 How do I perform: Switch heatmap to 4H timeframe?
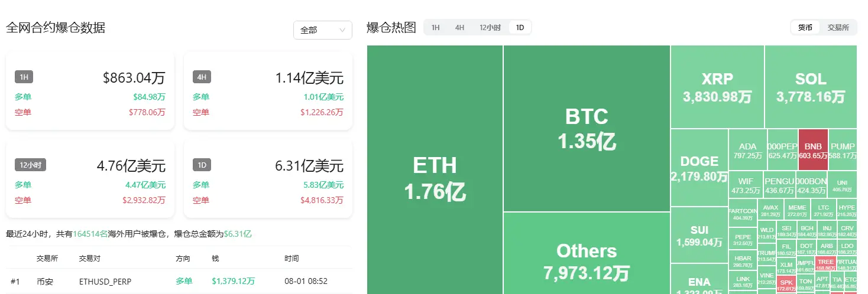click(x=459, y=28)
